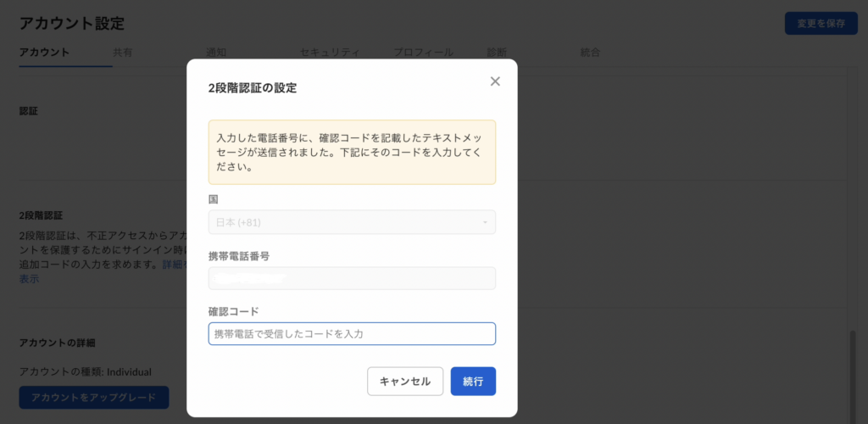868x424 pixels.
Task: Focus the 確認コード input field
Action: click(x=352, y=334)
